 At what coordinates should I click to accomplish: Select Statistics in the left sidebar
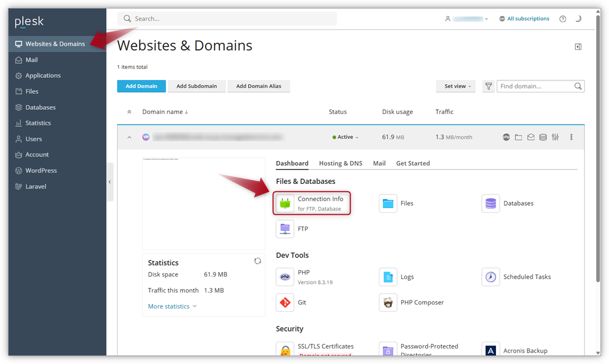tap(37, 123)
